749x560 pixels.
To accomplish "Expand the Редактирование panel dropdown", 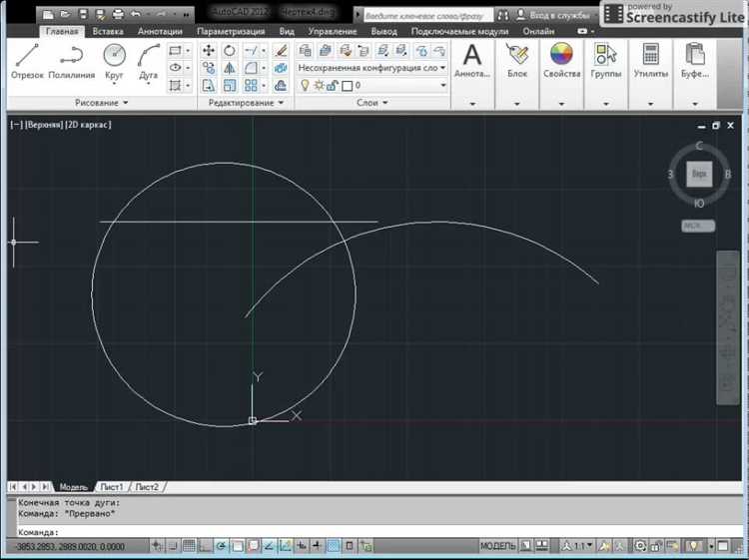I will pos(280,103).
